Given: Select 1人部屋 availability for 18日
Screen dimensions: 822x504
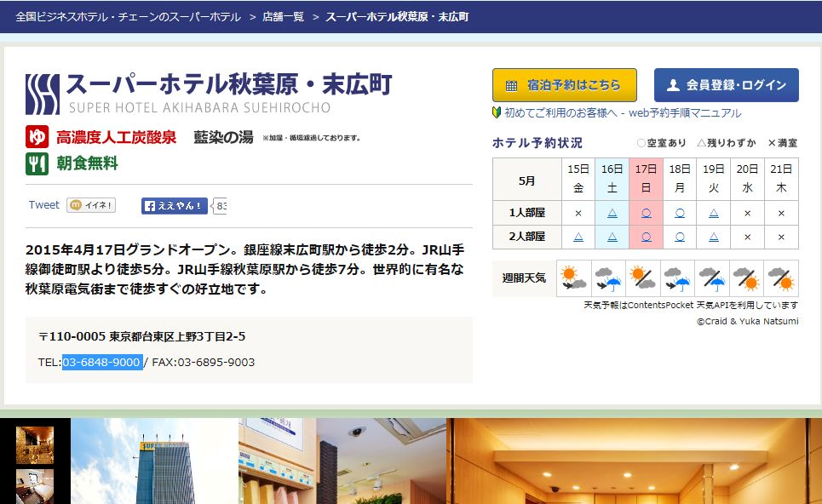Looking at the screenshot, I should [680, 213].
